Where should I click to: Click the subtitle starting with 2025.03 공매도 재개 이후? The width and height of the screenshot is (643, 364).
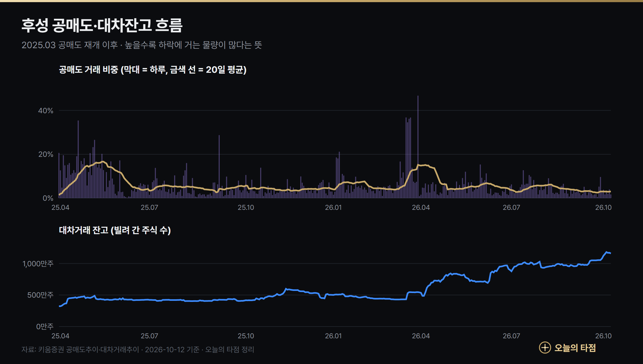(x=142, y=45)
